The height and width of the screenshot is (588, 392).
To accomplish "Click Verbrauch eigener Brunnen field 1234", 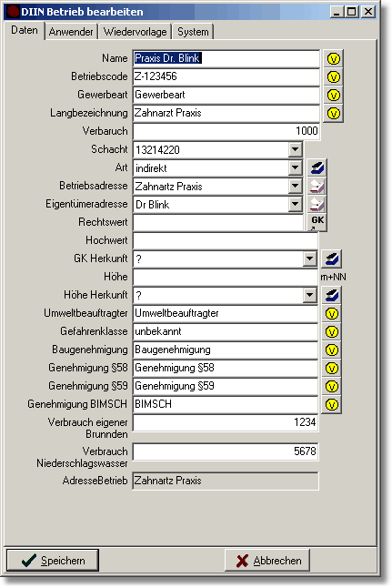I will pyautogui.click(x=226, y=422).
